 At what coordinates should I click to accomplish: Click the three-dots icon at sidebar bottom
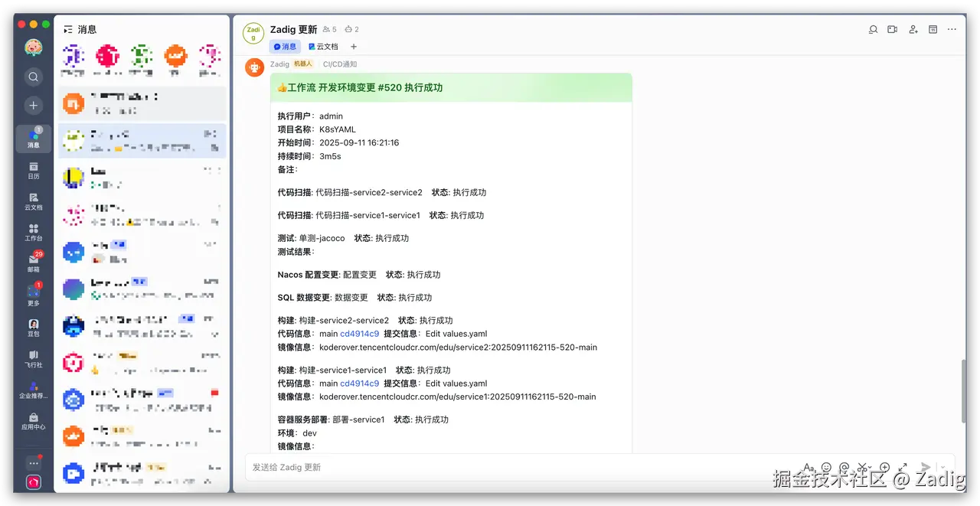coord(33,463)
